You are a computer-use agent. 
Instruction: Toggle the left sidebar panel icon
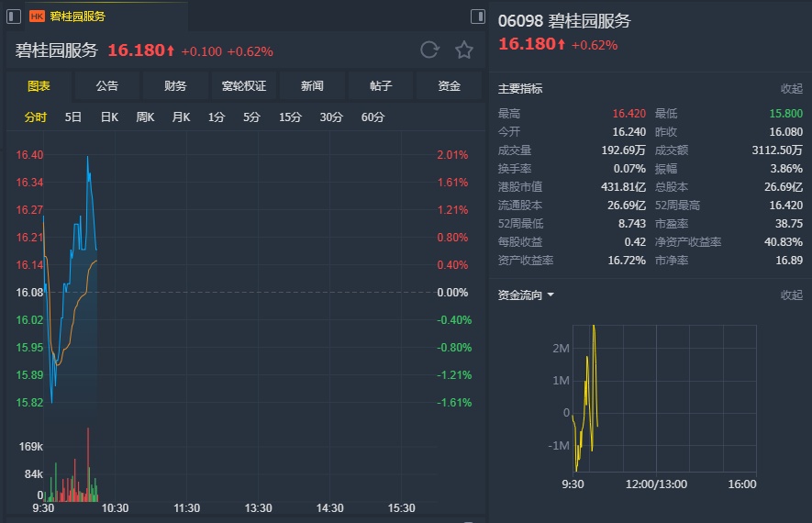[x=14, y=17]
